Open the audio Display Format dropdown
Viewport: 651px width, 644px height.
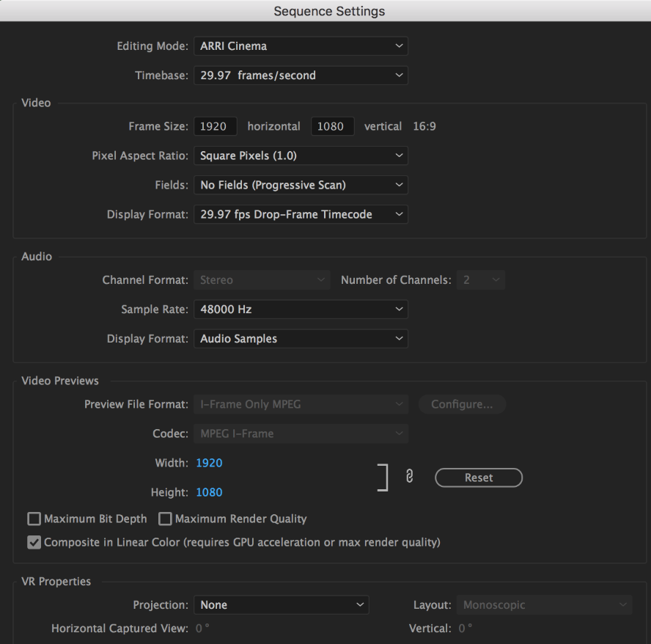(301, 338)
